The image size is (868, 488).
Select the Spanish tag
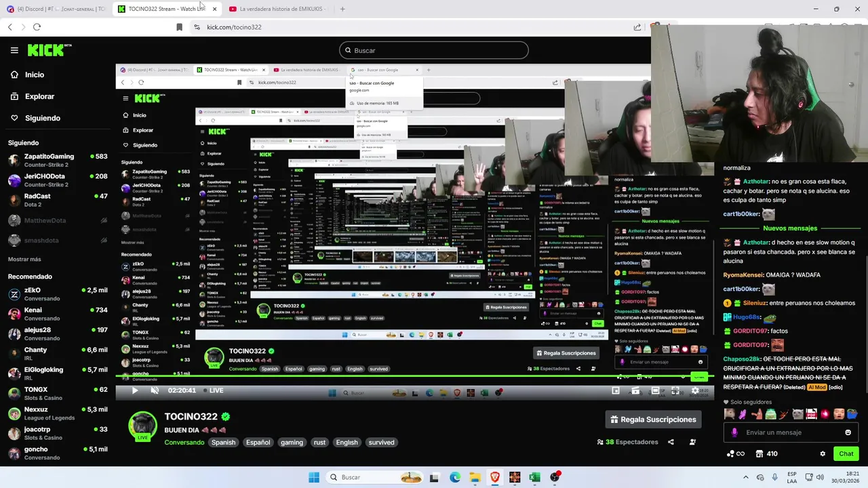[x=223, y=443]
